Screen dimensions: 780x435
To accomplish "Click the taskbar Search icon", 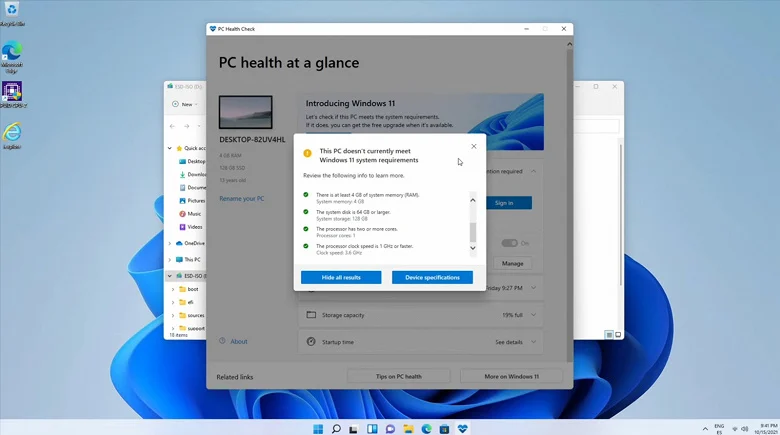I will tap(336, 429).
